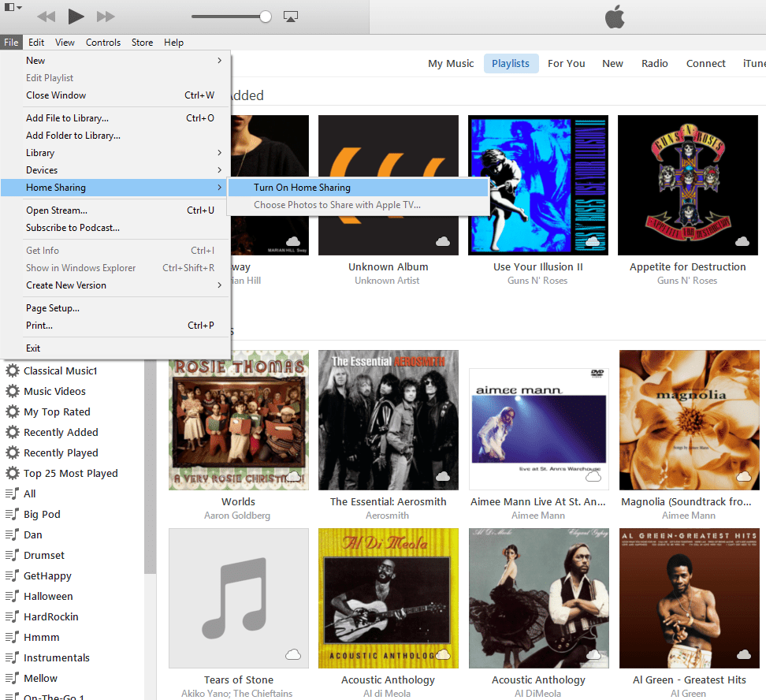766x700 pixels.
Task: Click gear icon beside Top 25 Most Played
Action: 12,474
